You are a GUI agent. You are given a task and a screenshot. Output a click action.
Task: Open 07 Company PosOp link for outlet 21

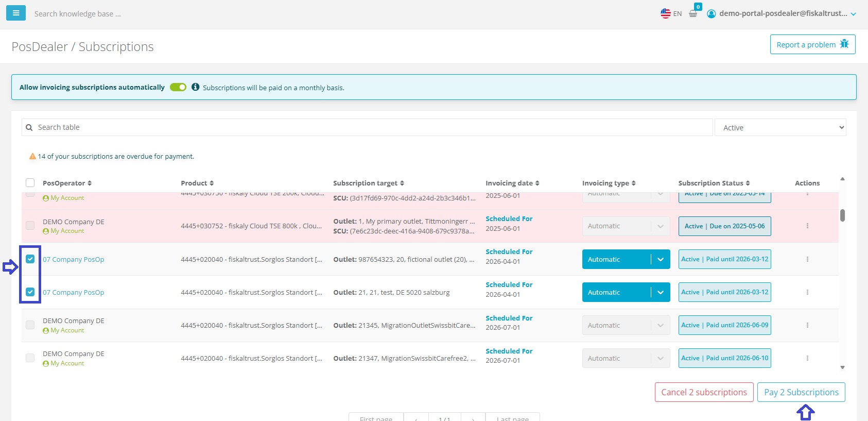click(73, 292)
